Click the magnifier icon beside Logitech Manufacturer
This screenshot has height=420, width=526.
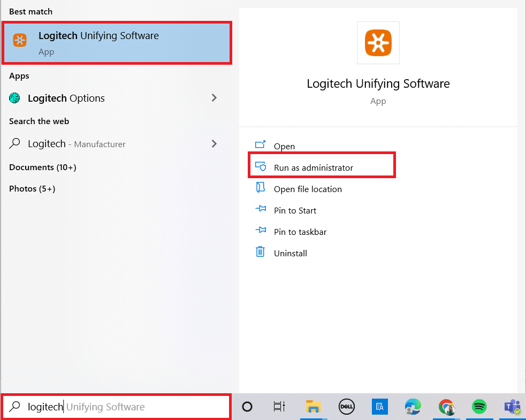(14, 143)
